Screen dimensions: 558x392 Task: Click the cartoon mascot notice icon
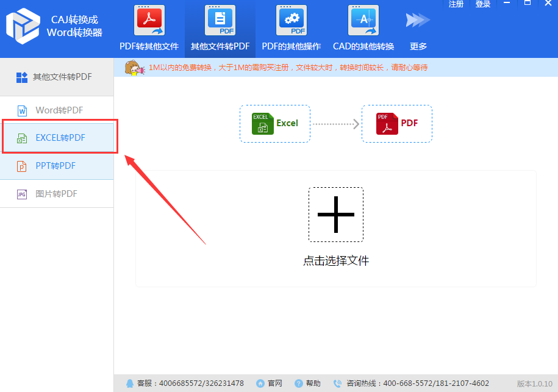pos(135,68)
